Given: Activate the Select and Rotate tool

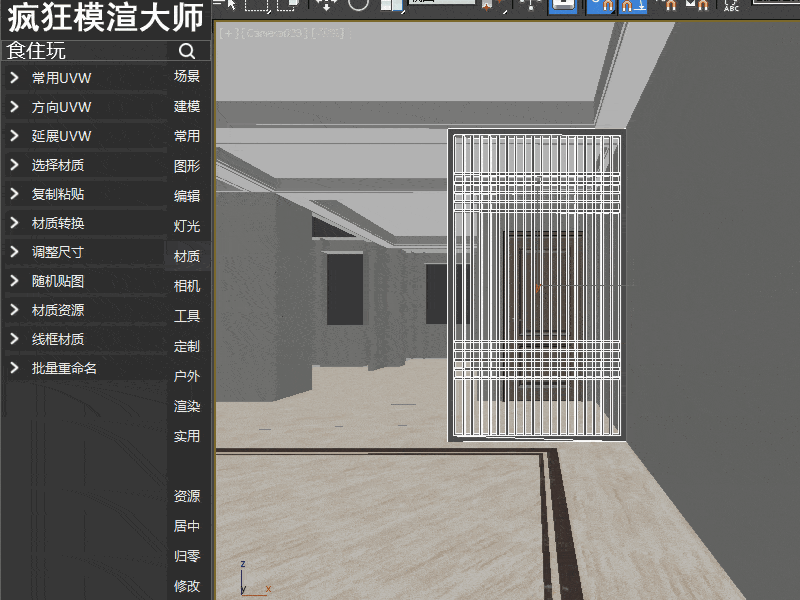Looking at the screenshot, I should (357, 6).
